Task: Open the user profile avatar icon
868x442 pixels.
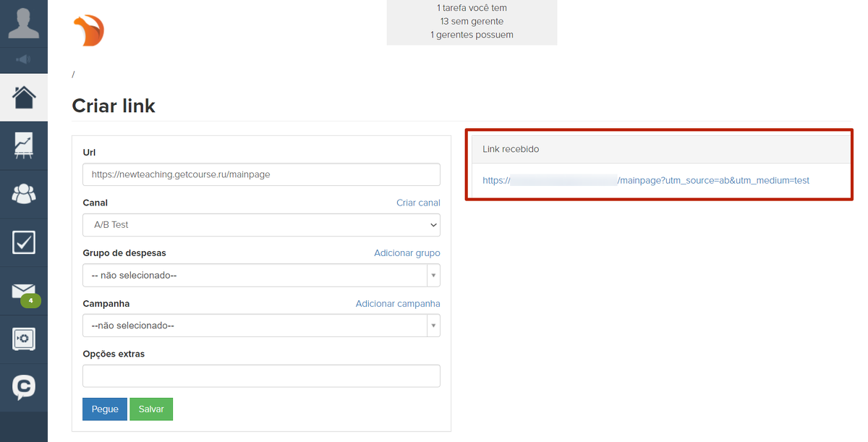Action: coord(23,22)
